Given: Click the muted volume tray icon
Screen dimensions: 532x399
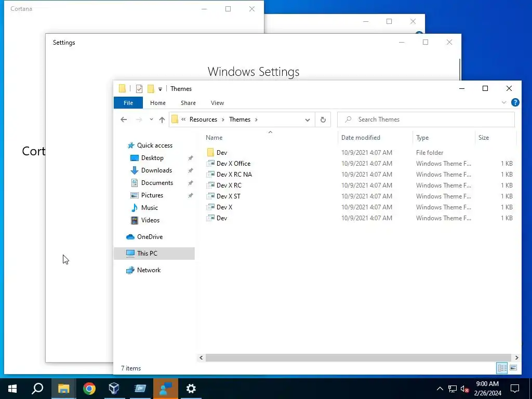Looking at the screenshot, I should point(464,389).
